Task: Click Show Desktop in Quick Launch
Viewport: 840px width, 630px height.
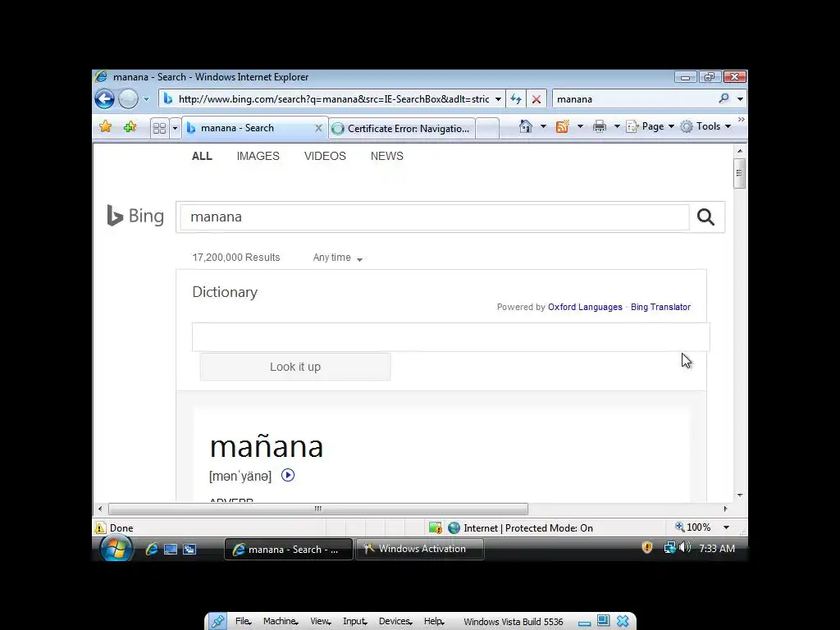Action: (x=171, y=549)
